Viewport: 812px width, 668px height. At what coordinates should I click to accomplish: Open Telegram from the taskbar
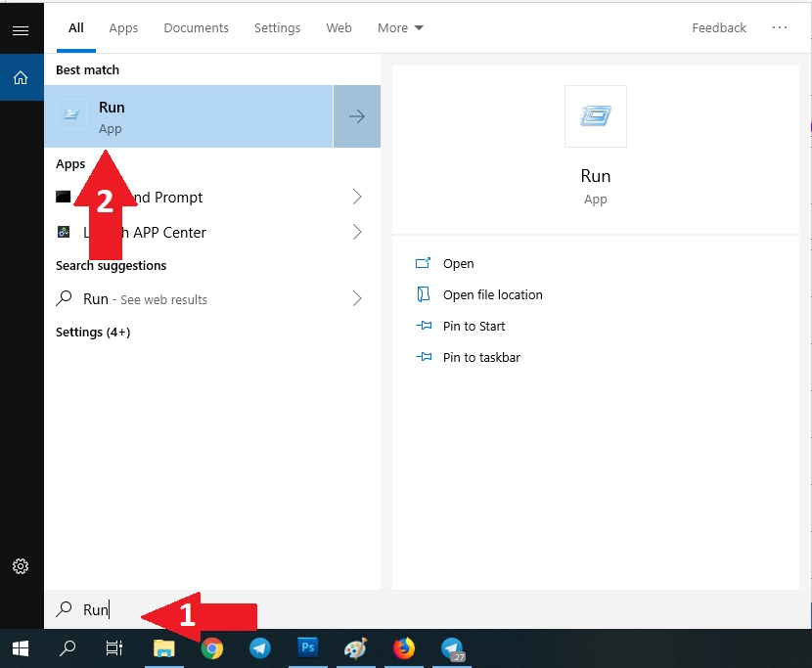(x=260, y=648)
